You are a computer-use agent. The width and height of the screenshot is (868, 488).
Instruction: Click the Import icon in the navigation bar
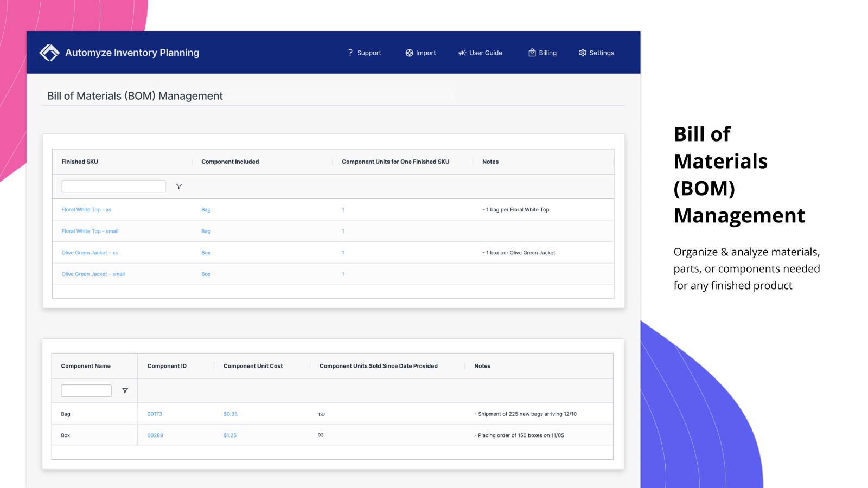coord(409,53)
